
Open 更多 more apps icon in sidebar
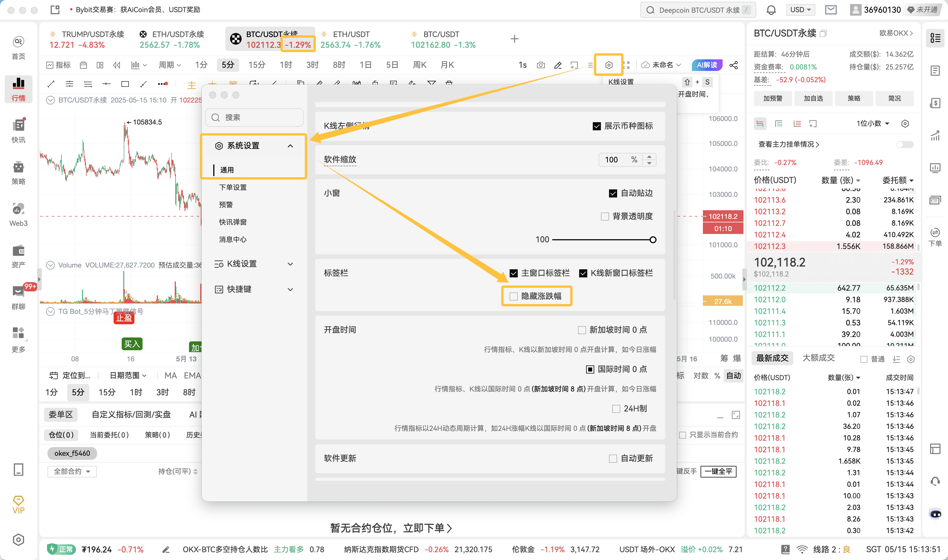pos(18,339)
